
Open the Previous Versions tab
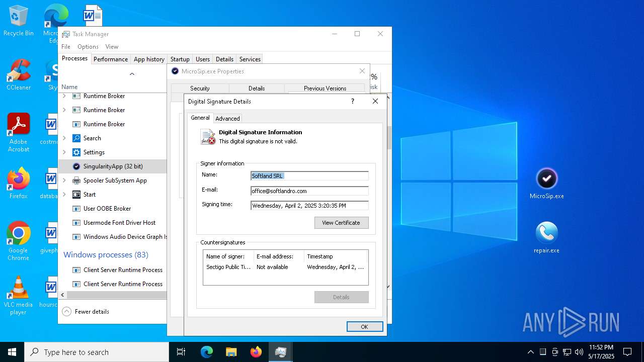click(325, 88)
